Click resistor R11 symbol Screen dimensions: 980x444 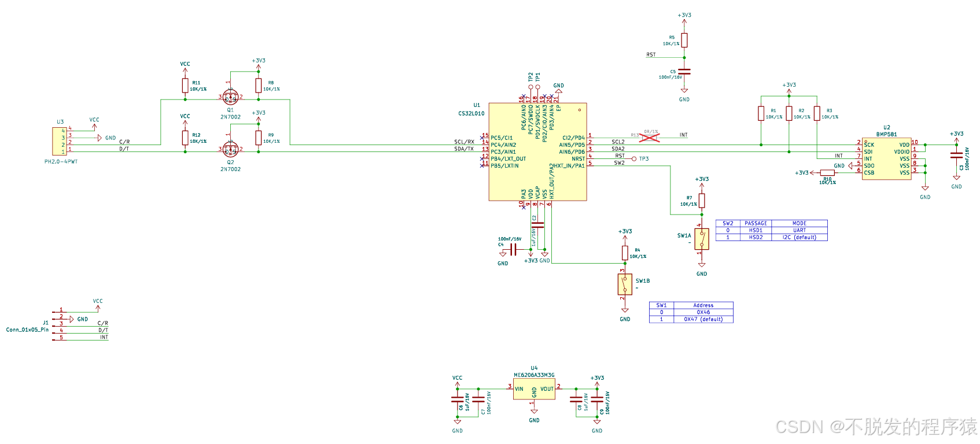click(185, 86)
